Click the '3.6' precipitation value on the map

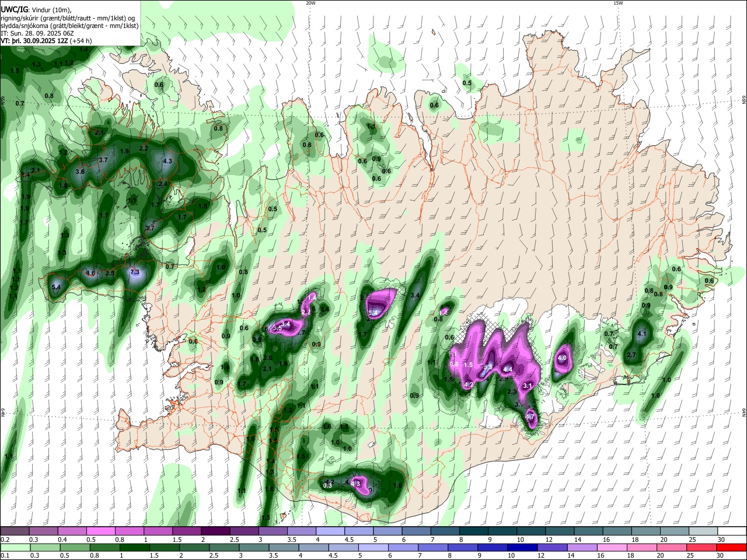[x=81, y=171]
